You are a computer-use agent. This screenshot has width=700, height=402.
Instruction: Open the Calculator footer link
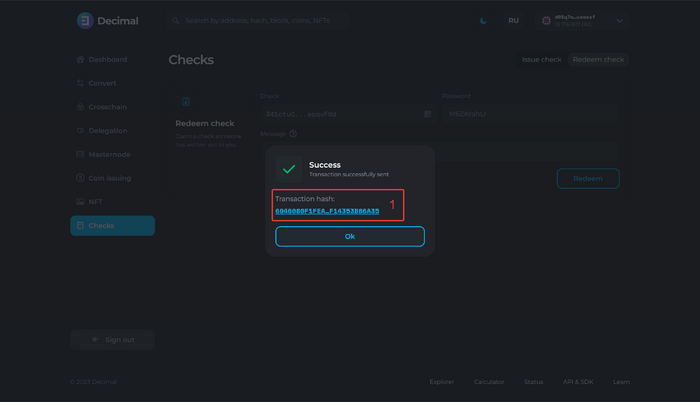coord(489,382)
